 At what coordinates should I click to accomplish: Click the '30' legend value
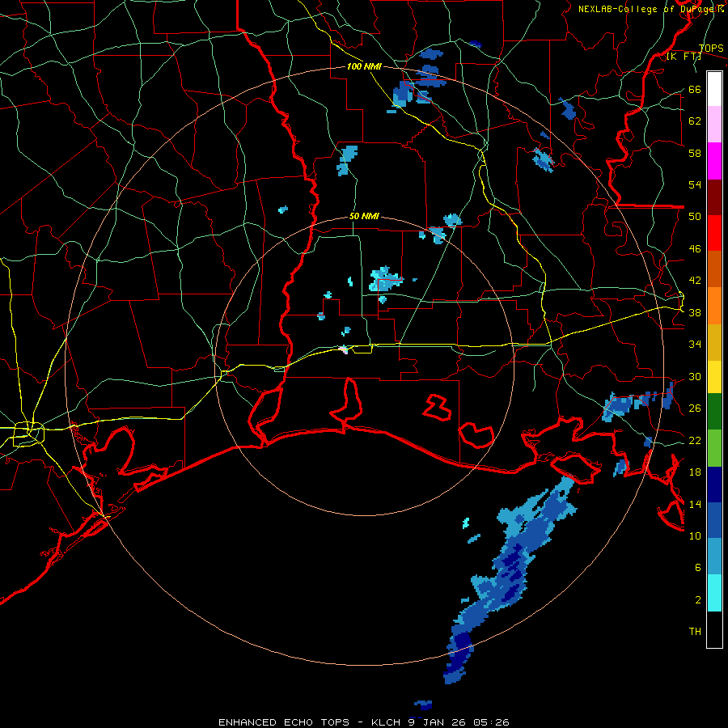pyautogui.click(x=695, y=376)
